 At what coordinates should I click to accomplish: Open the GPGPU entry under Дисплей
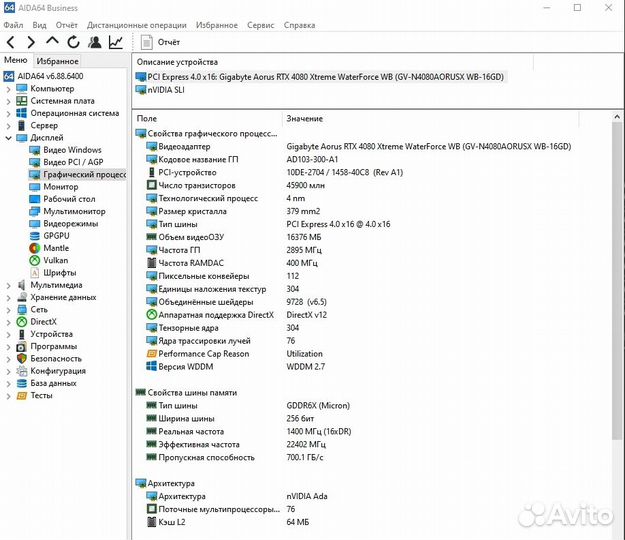coord(57,235)
